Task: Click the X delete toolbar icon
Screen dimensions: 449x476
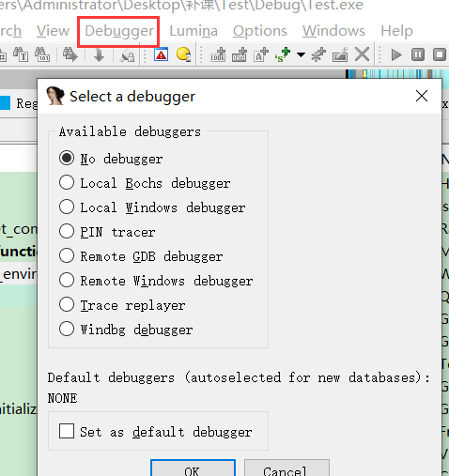Action: [362, 54]
